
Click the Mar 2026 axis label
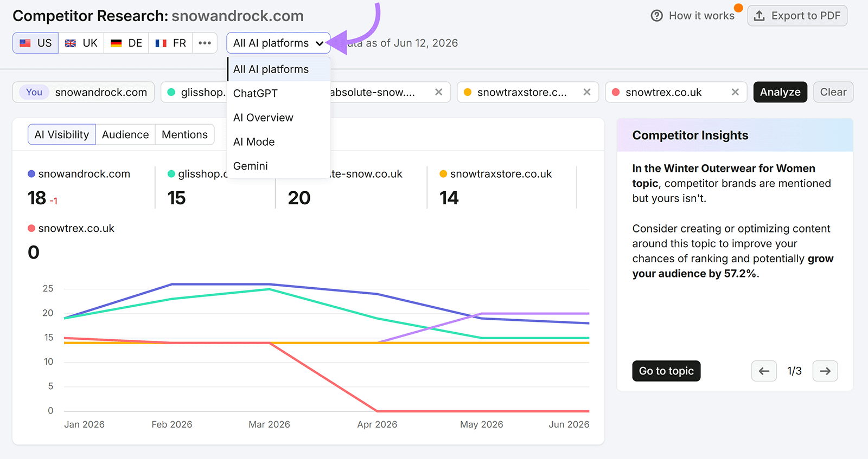(x=269, y=424)
